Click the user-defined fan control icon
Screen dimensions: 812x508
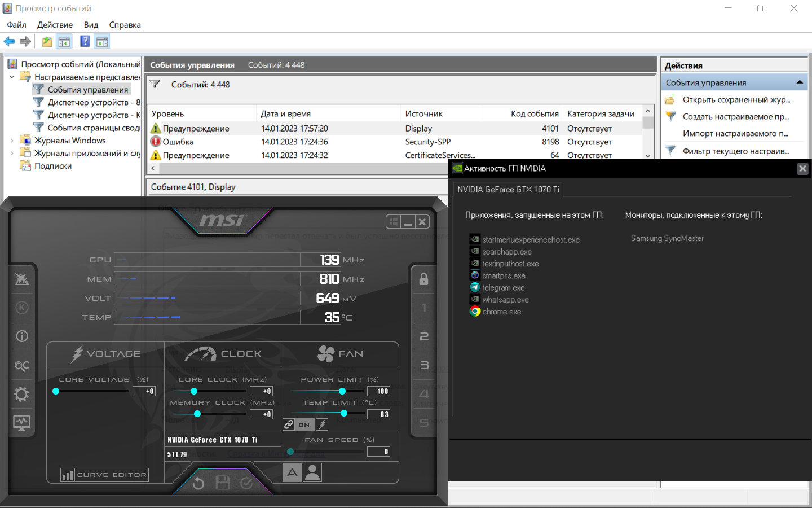click(x=312, y=472)
